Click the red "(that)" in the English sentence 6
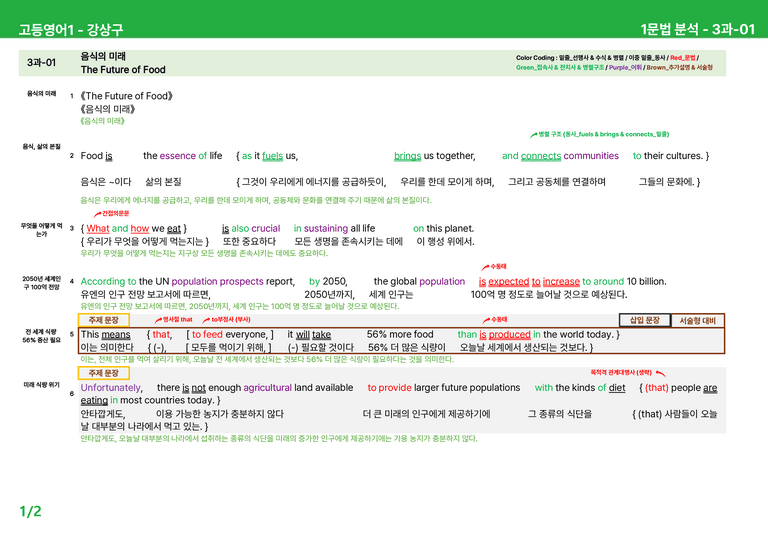 pyautogui.click(x=657, y=388)
